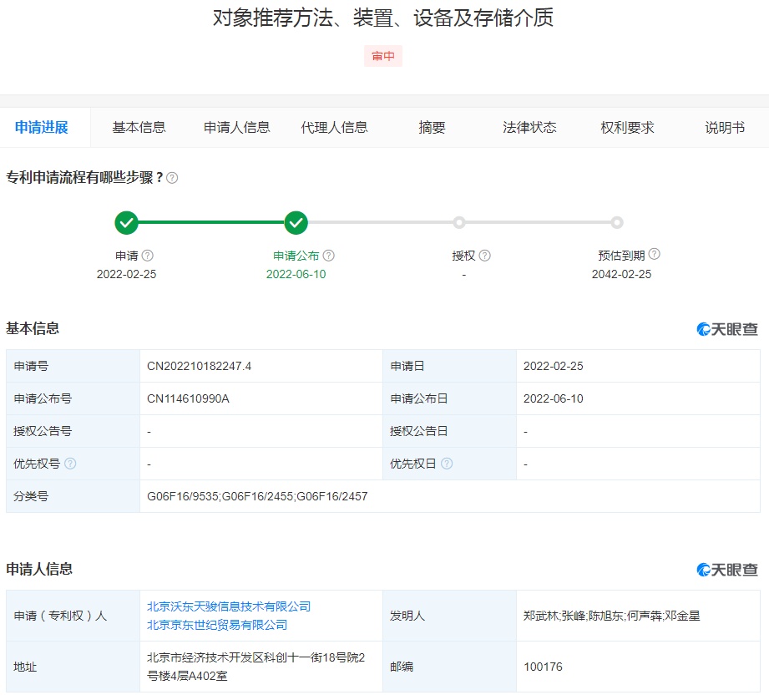
Task: Click the 申请公布日 value 2022-06-10 in table
Action: click(x=554, y=398)
